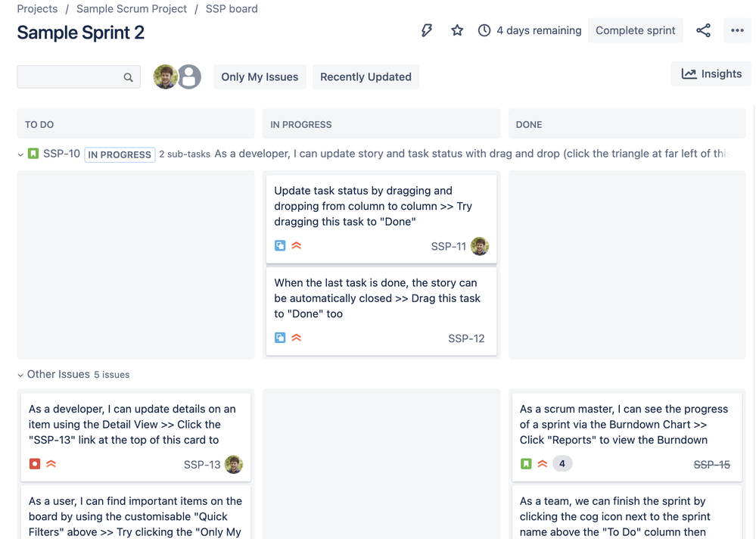This screenshot has width=756, height=539.
Task: Click the red bug icon on SSP-13
Action: point(35,464)
